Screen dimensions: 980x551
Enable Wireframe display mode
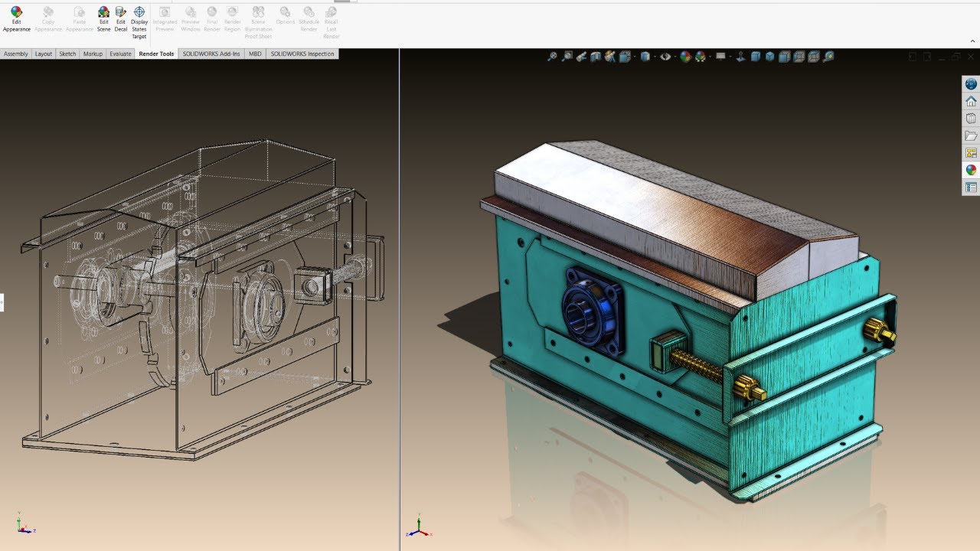pyautogui.click(x=813, y=57)
